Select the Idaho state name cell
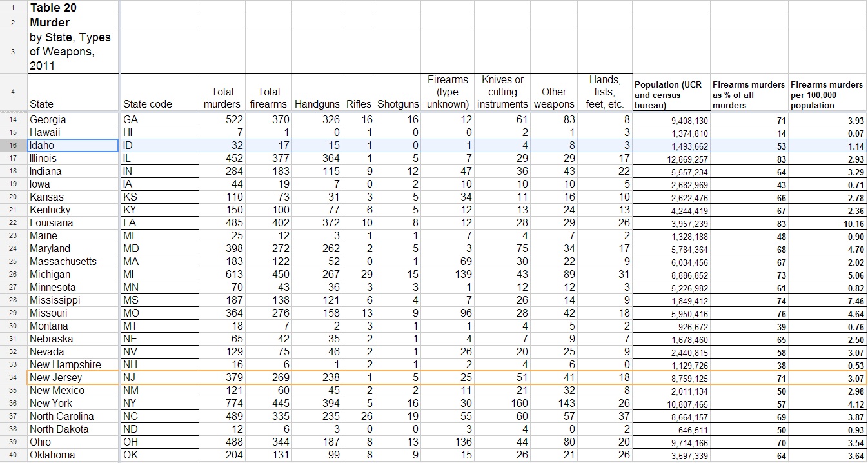 [72, 145]
